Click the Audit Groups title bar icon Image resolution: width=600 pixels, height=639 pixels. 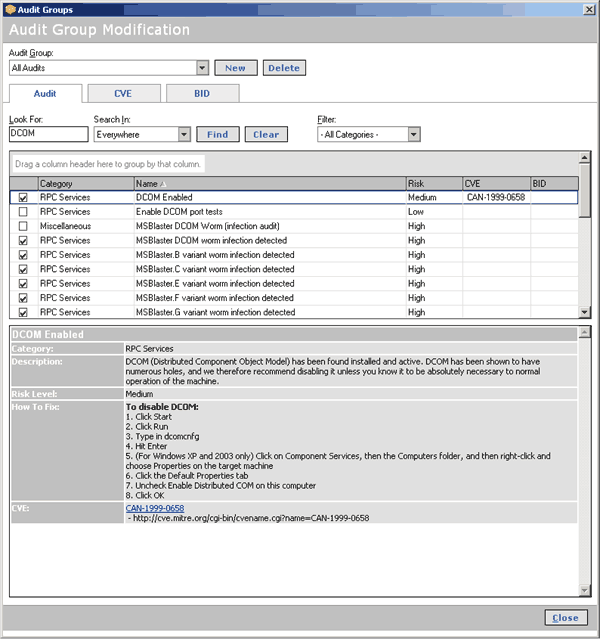pyautogui.click(x=10, y=9)
